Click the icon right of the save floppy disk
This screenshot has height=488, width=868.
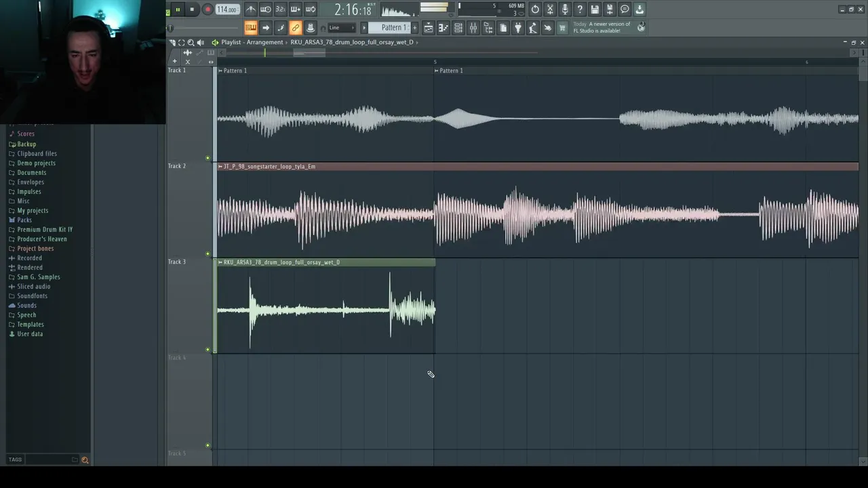[x=610, y=9]
